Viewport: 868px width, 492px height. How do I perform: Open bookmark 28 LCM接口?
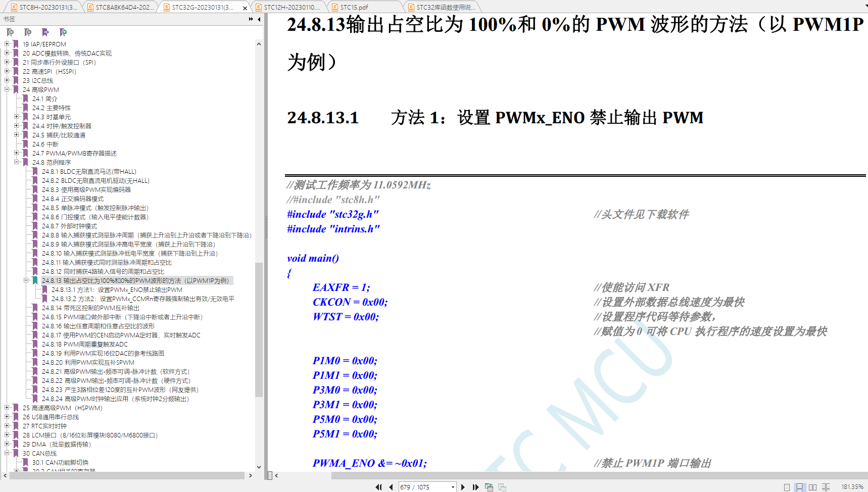pos(90,435)
